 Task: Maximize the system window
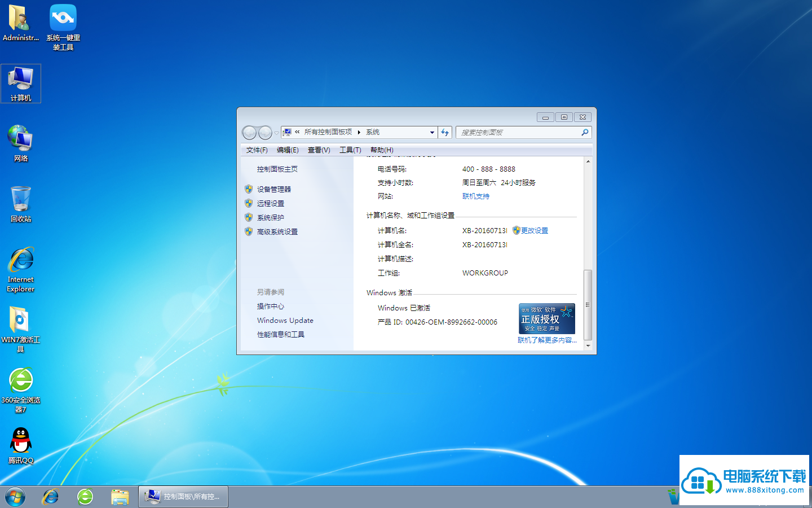click(564, 117)
